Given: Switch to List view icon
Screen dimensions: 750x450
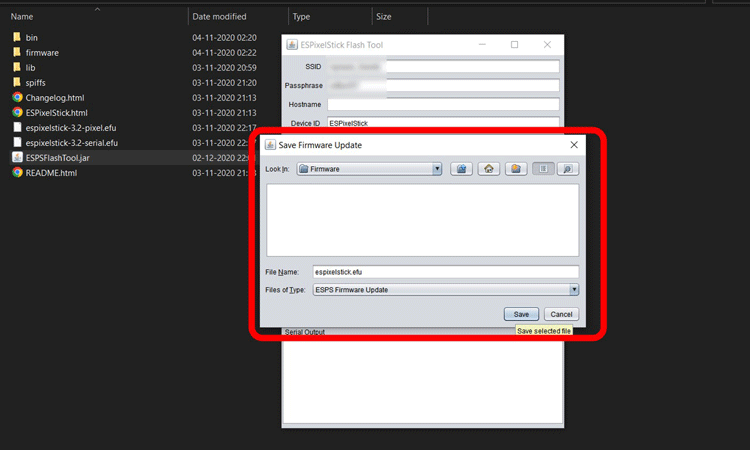Looking at the screenshot, I should point(543,169).
